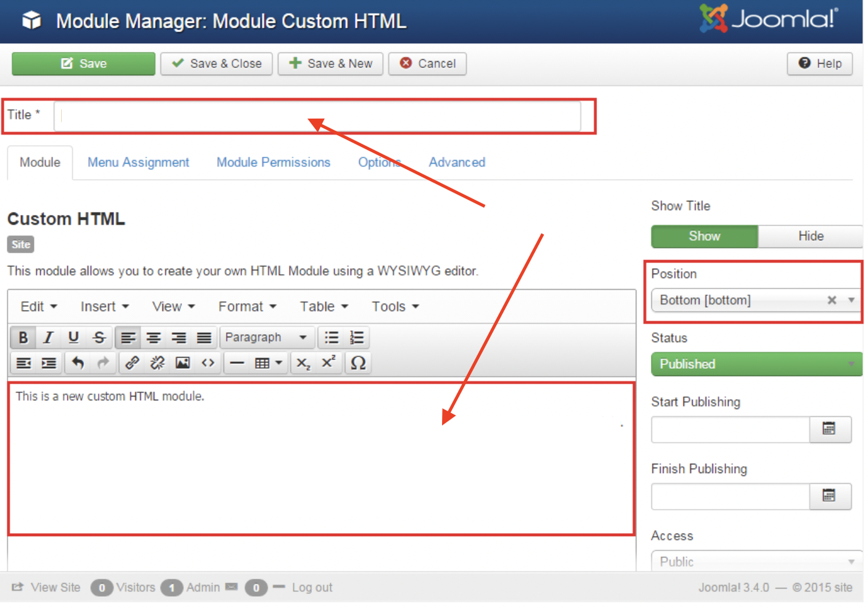This screenshot has height=609, width=868.
Task: Apply strikethrough formatting
Action: point(99,338)
